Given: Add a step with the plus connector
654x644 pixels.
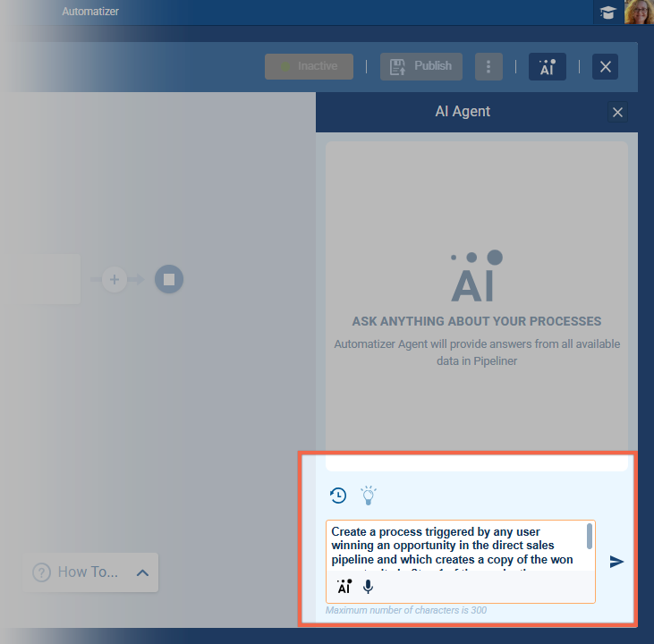Looking at the screenshot, I should pyautogui.click(x=114, y=280).
